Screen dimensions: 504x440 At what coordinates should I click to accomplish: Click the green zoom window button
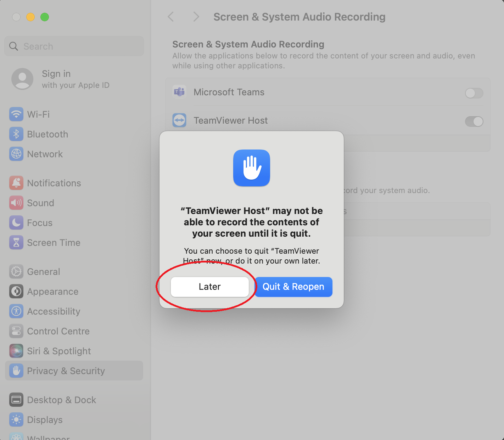pos(45,17)
